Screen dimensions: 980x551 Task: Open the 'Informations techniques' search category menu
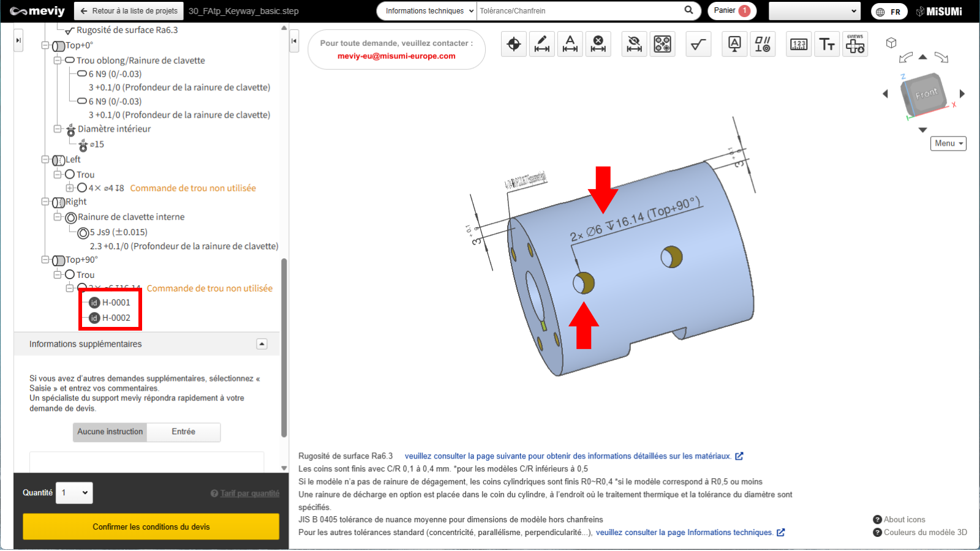coord(428,11)
